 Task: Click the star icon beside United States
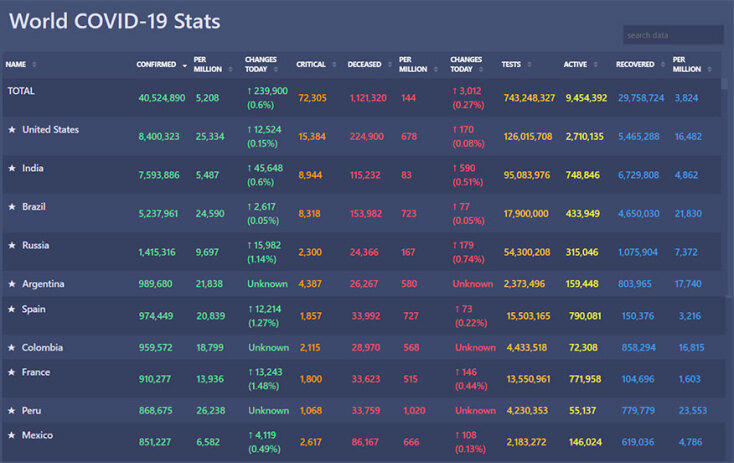click(x=12, y=130)
